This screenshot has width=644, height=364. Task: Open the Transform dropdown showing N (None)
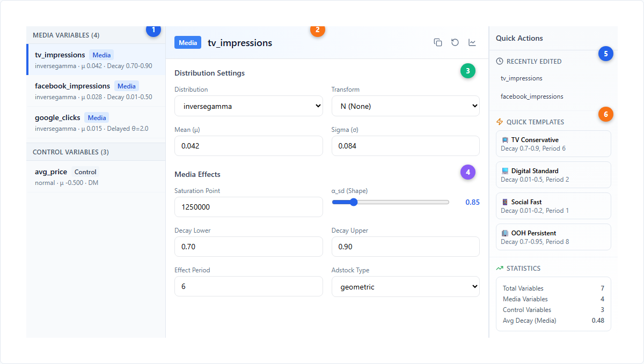(406, 106)
